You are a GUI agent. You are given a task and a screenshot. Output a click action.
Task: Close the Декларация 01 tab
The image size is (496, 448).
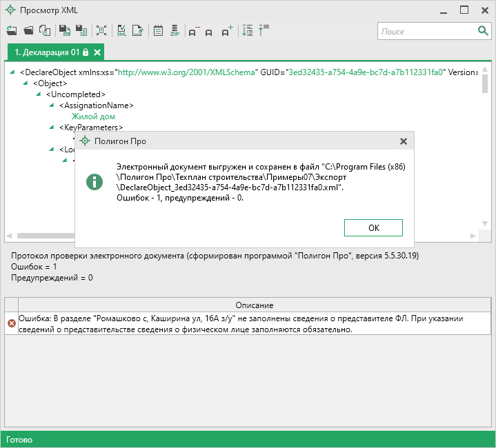point(97,52)
